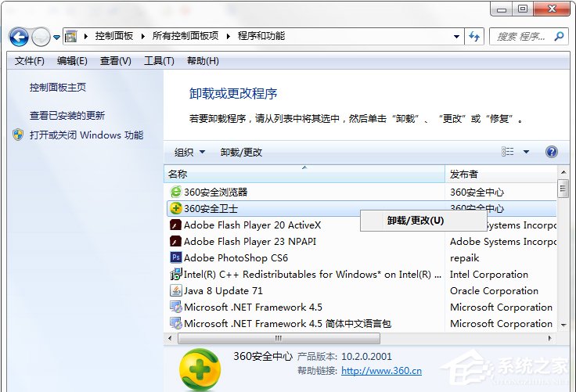
Task: Open 查看已安装的更新 link
Action: click(67, 115)
